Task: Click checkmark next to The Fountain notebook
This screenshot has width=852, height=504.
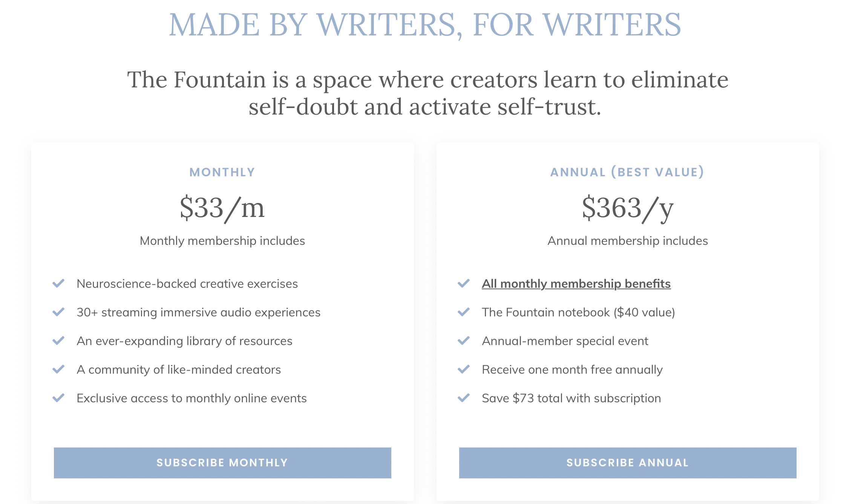Action: click(x=464, y=312)
